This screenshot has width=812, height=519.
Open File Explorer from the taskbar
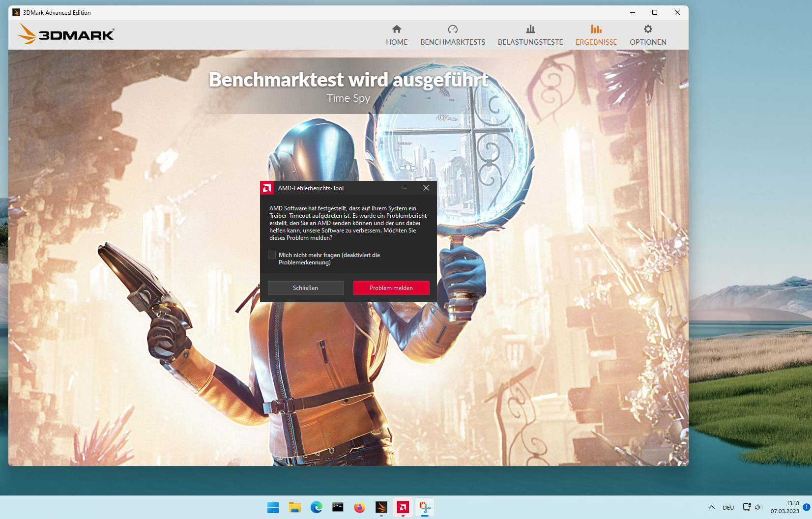(295, 507)
